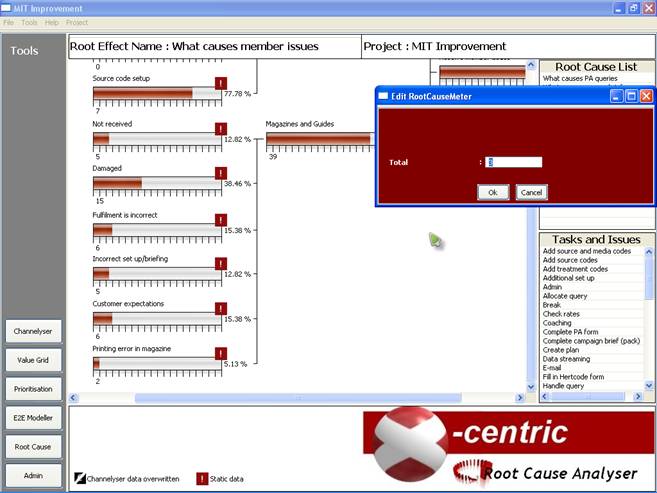Click static data icon beside Source code setup
This screenshot has width=657, height=493.
(x=221, y=84)
